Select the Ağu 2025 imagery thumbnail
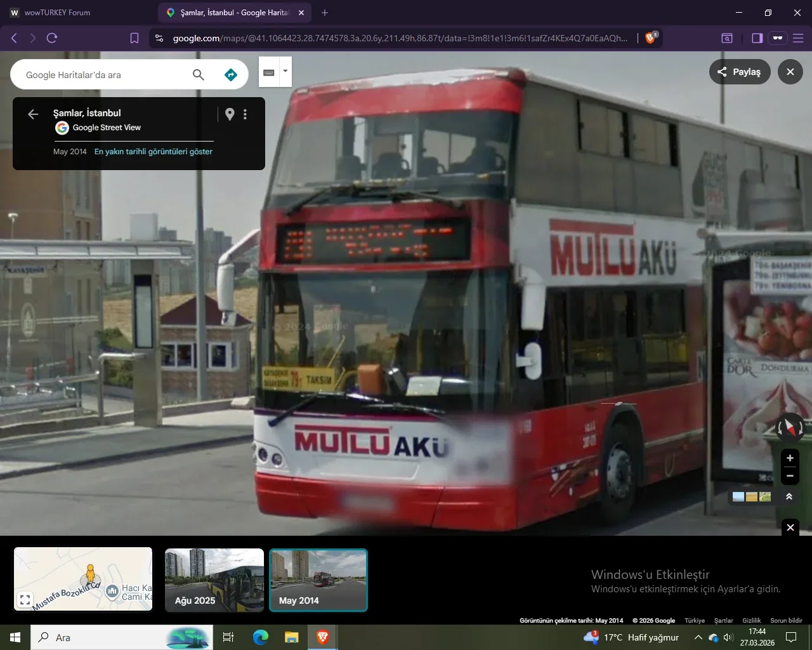This screenshot has width=812, height=650. tap(214, 580)
